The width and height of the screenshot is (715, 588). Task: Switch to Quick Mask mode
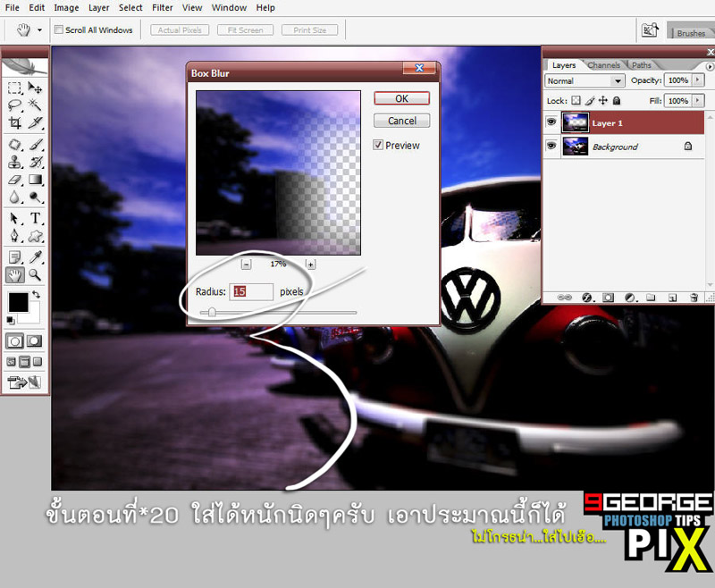tap(34, 341)
